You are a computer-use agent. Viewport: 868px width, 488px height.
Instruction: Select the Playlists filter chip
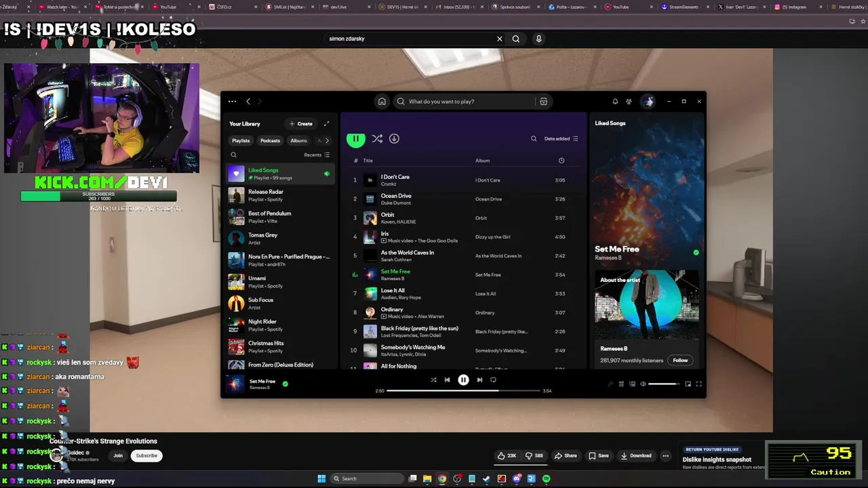point(241,140)
